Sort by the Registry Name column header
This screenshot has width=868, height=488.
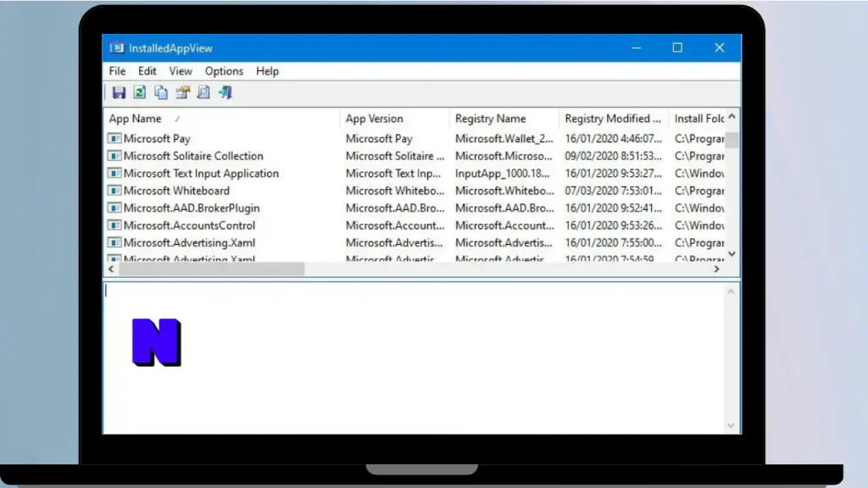[504, 119]
